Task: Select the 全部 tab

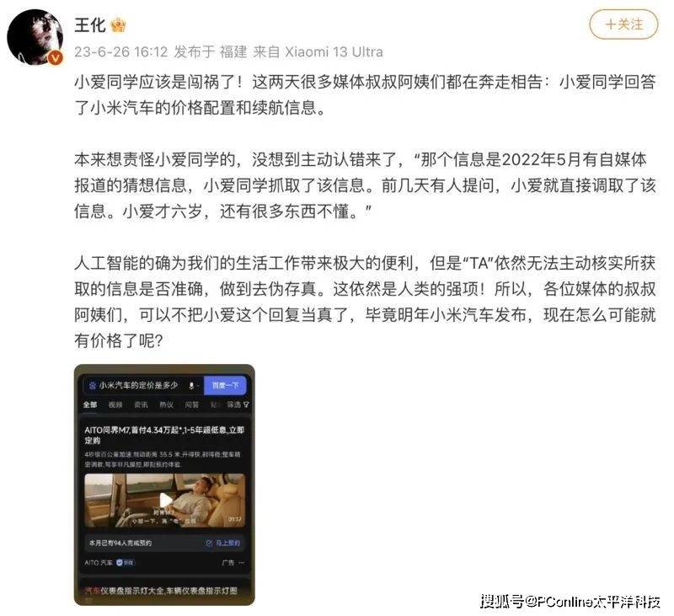Action: pos(90,404)
